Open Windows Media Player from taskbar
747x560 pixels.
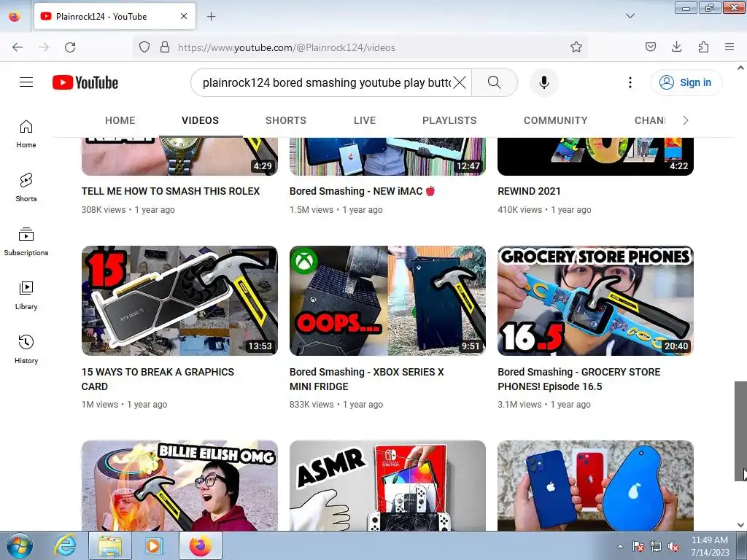[154, 545]
